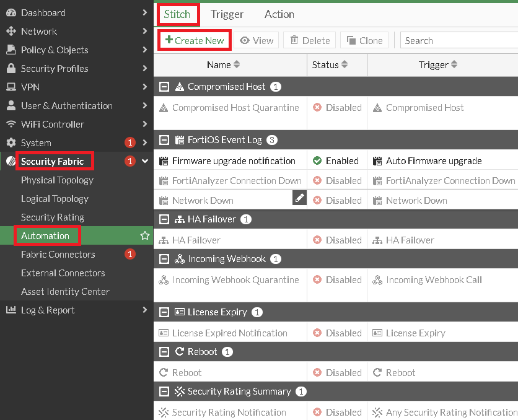Click the System red notification badge
The height and width of the screenshot is (420, 518).
coord(130,142)
